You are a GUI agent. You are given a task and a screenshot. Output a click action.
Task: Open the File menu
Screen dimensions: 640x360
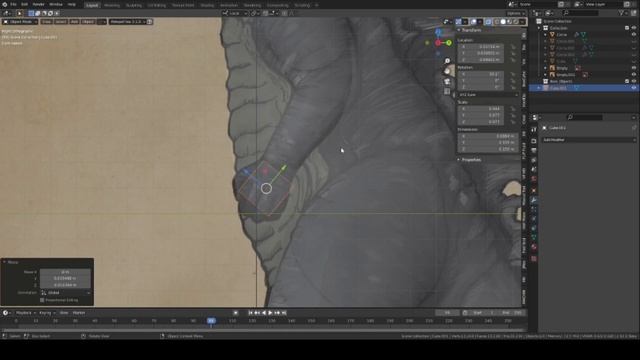point(13,4)
